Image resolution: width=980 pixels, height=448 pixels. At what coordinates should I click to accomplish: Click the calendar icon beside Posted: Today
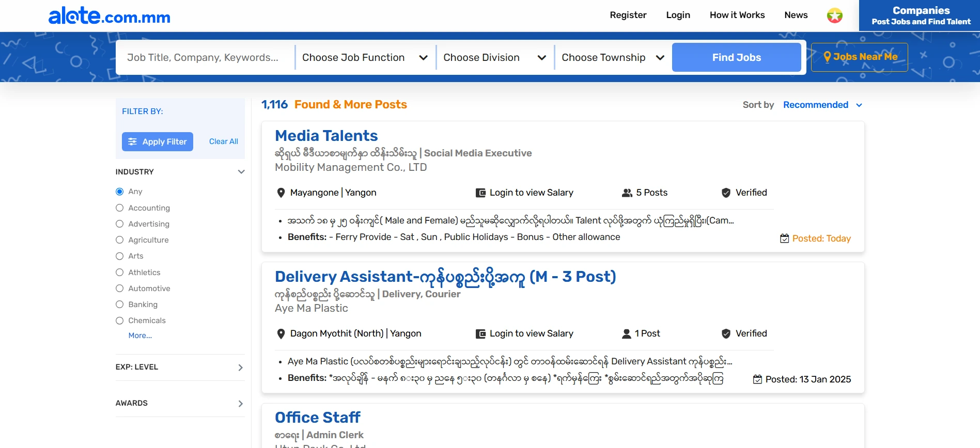tap(784, 238)
